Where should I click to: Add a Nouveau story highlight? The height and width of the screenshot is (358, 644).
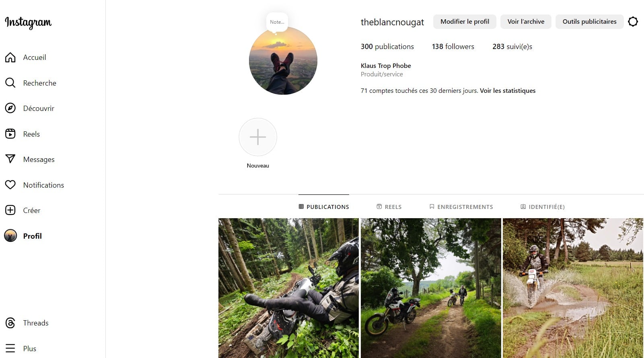pyautogui.click(x=258, y=137)
